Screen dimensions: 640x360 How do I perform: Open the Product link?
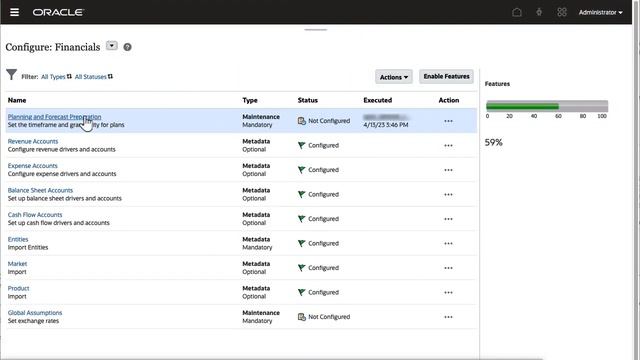point(18,288)
